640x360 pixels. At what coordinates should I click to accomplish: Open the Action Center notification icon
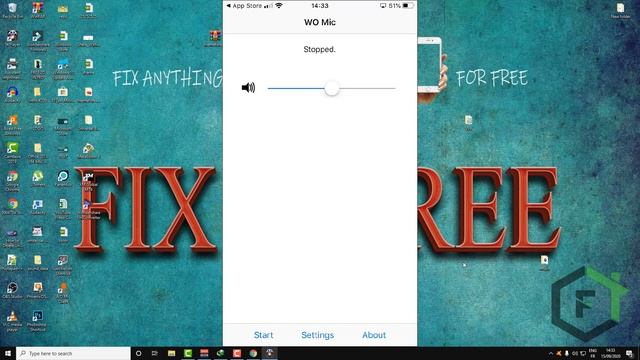[630, 353]
